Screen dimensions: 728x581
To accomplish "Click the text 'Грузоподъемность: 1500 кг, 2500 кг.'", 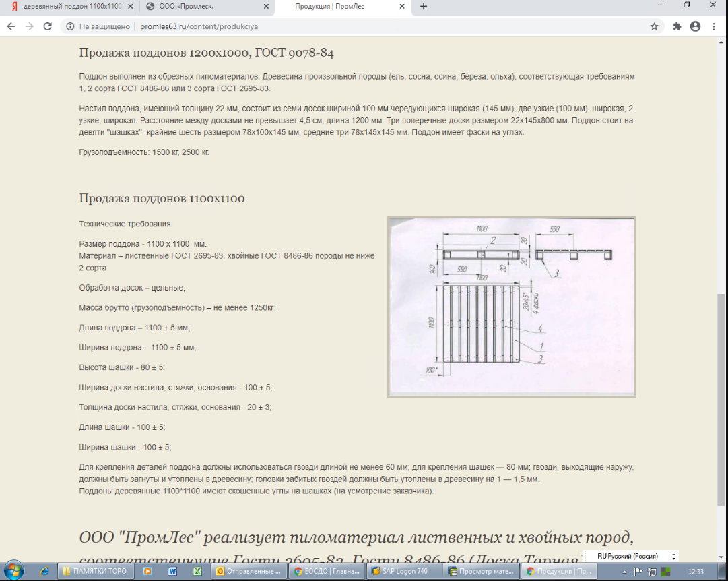I will (x=144, y=152).
